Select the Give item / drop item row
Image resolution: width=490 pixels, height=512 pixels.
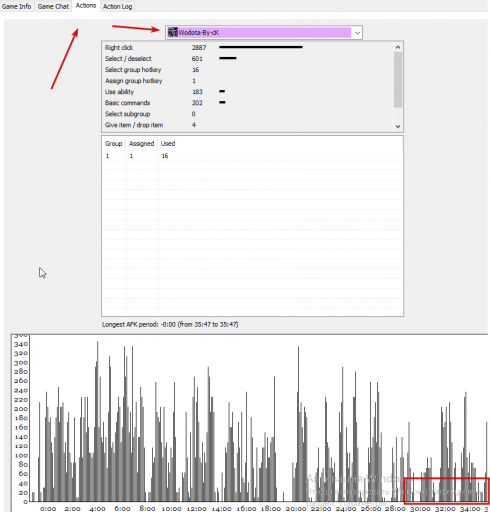coord(247,125)
